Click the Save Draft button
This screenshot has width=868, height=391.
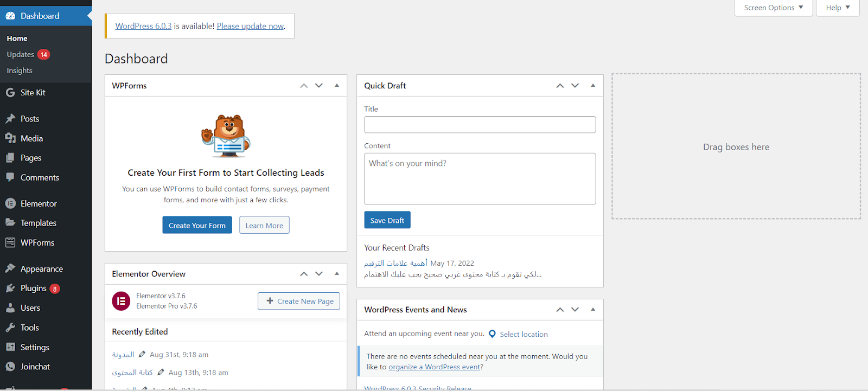[387, 220]
